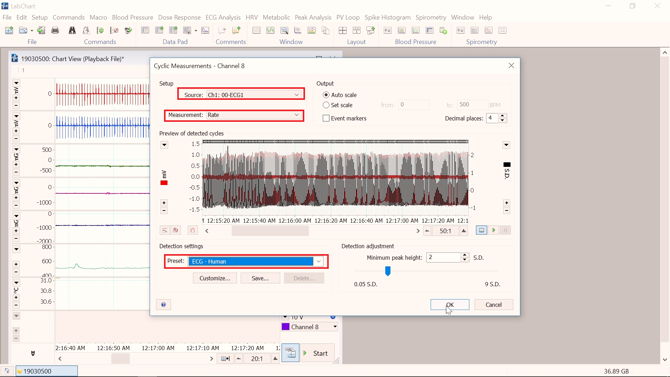Click the preview compression decrease button beside 50:1
The image size is (670, 377).
[x=427, y=231]
